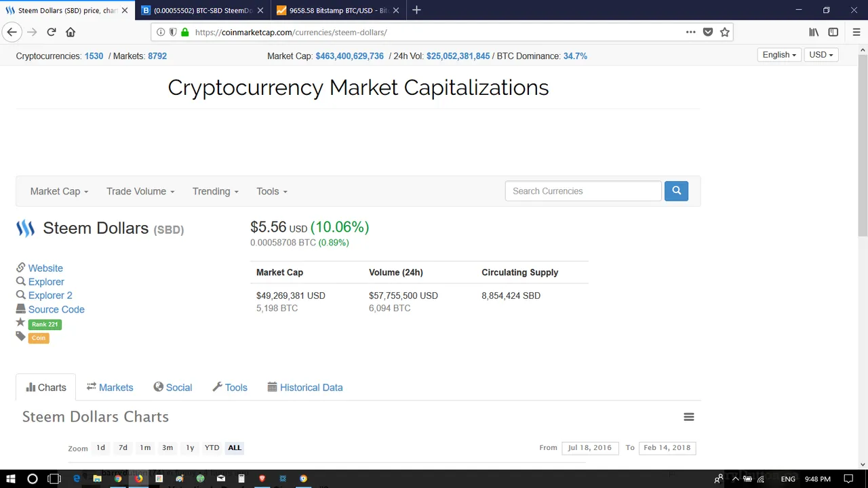Click the green secure connection padlock

(x=185, y=32)
